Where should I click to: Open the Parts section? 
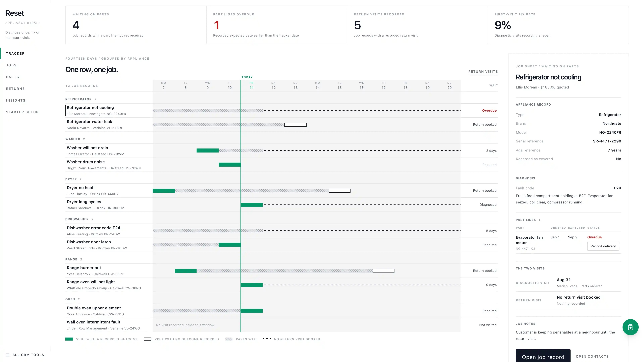click(x=25, y=77)
